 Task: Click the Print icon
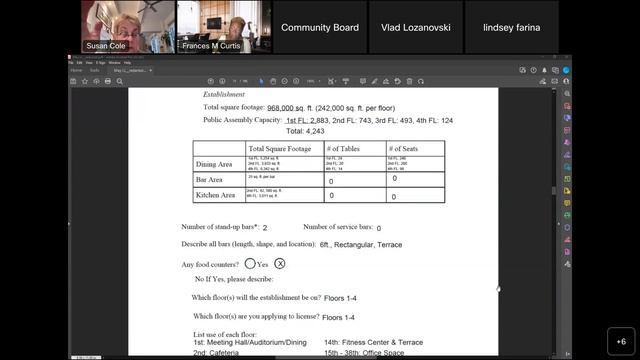pyautogui.click(x=108, y=81)
